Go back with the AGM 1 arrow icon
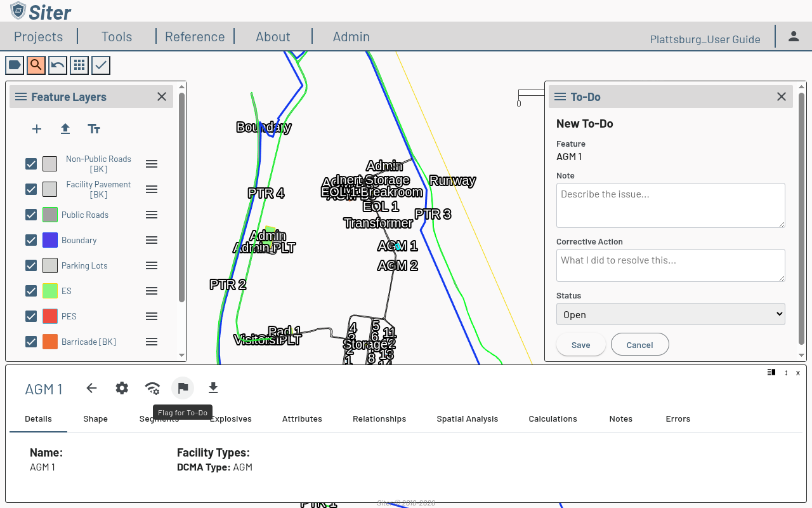Viewport: 812px width, 508px height. (92, 388)
